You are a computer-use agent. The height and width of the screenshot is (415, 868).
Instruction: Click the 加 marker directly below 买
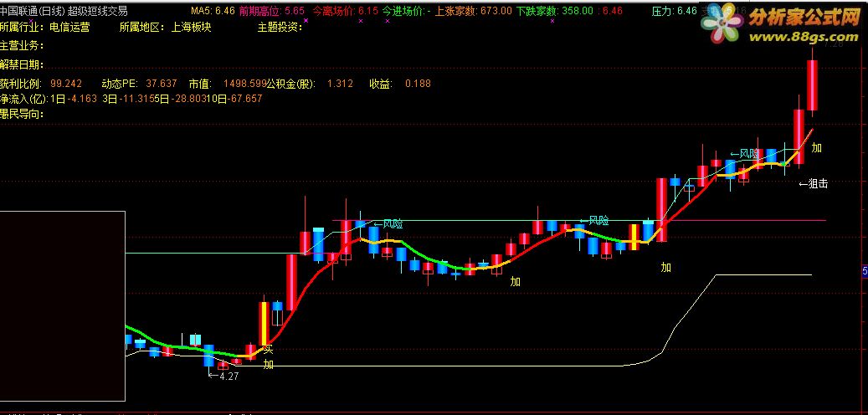(x=269, y=364)
